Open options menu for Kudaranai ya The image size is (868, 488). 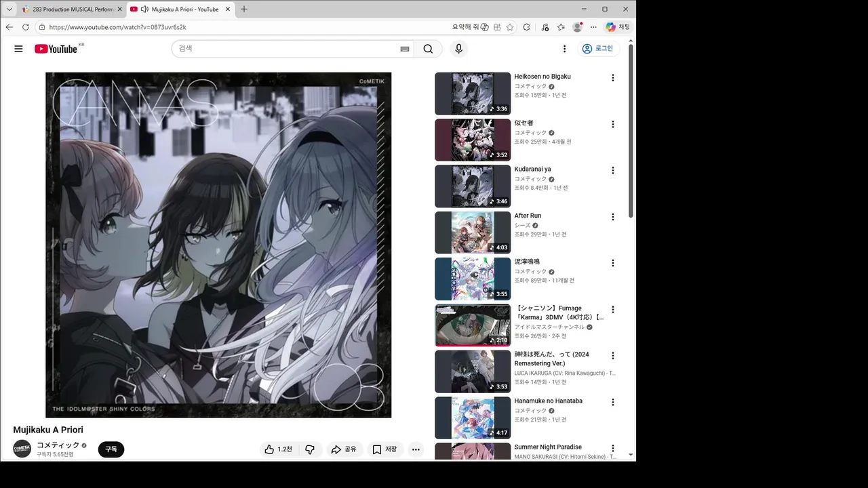coord(612,170)
